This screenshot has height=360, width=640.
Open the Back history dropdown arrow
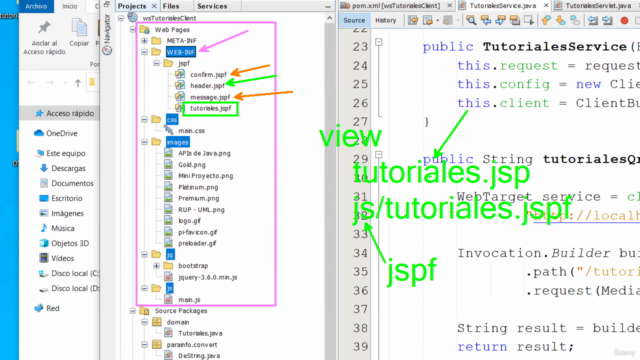click(x=438, y=20)
